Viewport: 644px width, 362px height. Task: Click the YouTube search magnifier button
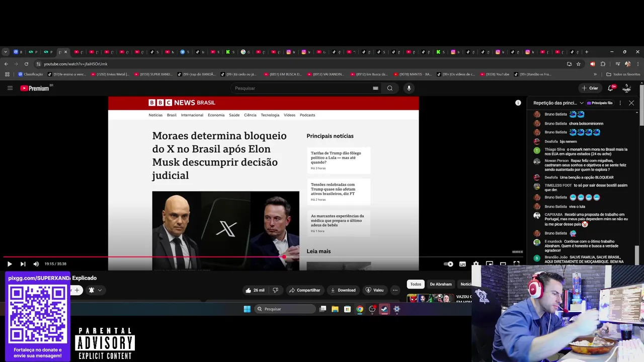point(389,88)
